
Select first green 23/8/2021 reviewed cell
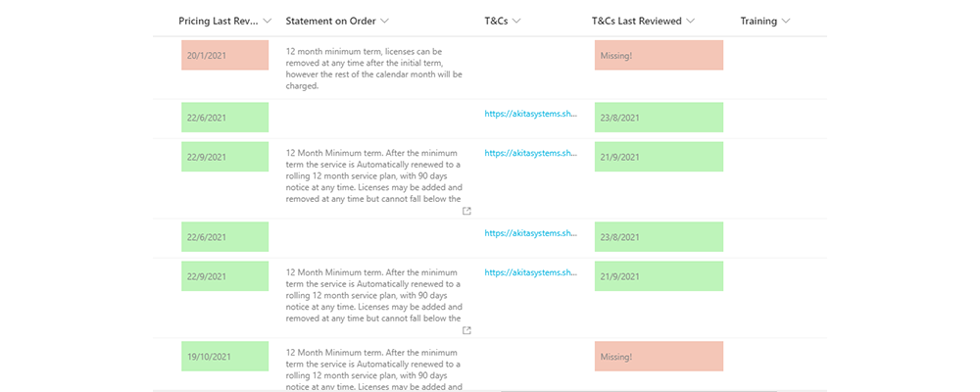coord(659,118)
